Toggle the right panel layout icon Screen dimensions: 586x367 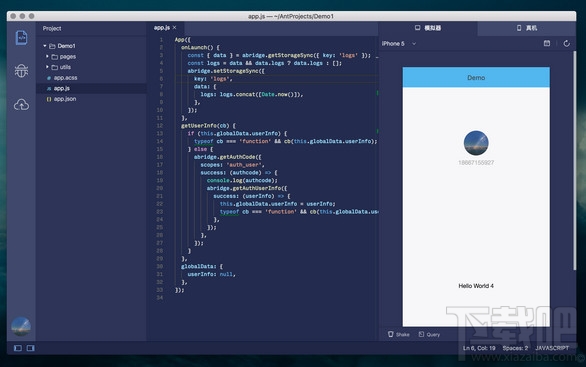[x=31, y=348]
